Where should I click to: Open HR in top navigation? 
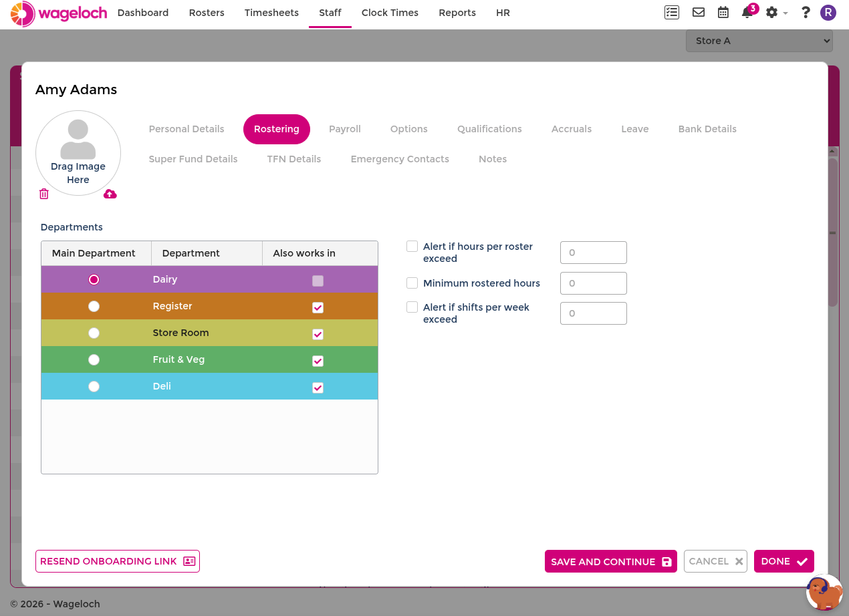(503, 13)
